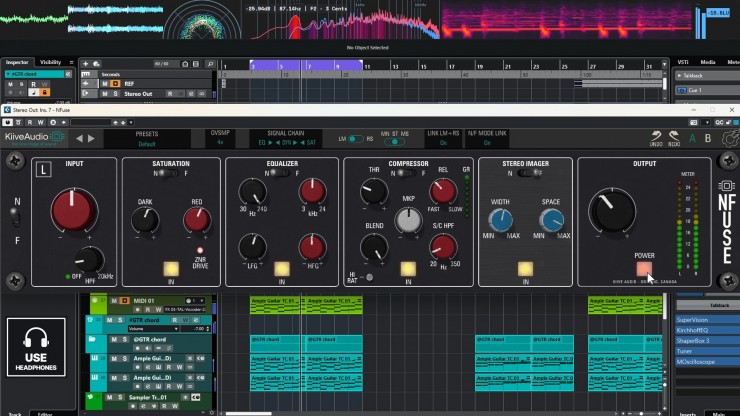Toggle the Compressor IN button
Viewport: 740px width, 416px height.
coord(408,269)
